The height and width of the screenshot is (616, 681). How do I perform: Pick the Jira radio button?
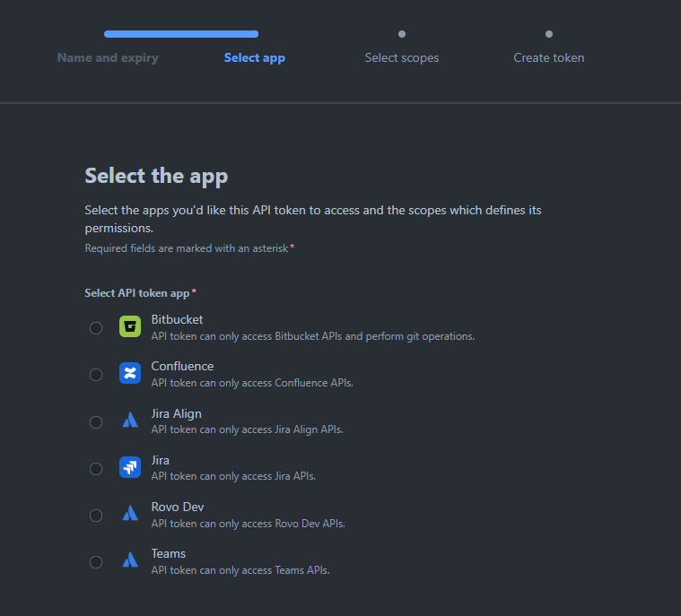click(x=96, y=469)
